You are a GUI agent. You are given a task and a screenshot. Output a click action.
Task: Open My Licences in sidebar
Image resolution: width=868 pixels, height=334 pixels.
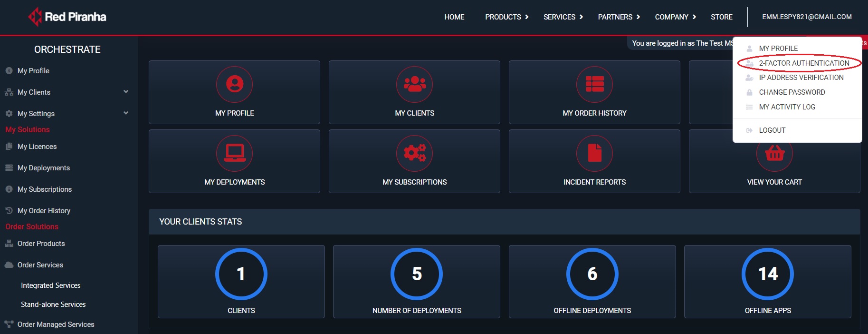37,147
